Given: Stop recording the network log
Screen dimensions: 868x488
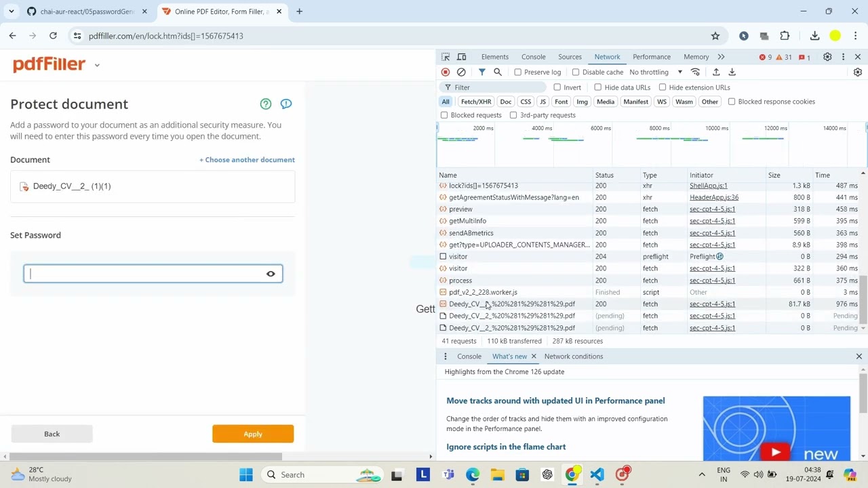Looking at the screenshot, I should pyautogui.click(x=446, y=72).
